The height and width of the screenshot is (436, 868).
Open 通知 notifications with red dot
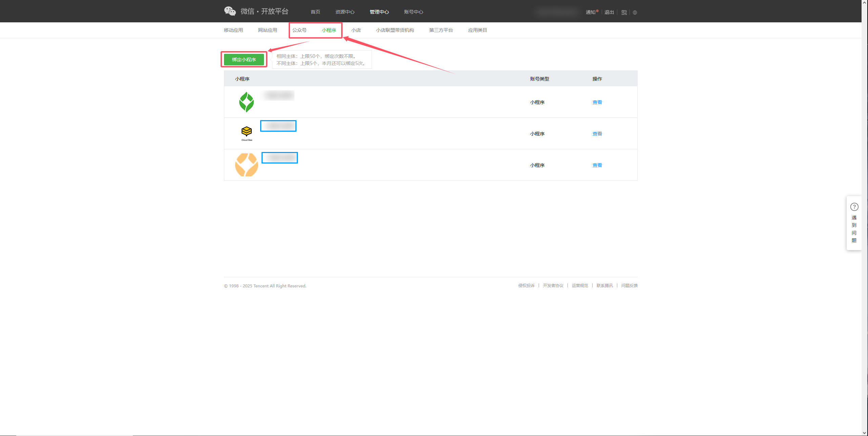click(x=591, y=12)
